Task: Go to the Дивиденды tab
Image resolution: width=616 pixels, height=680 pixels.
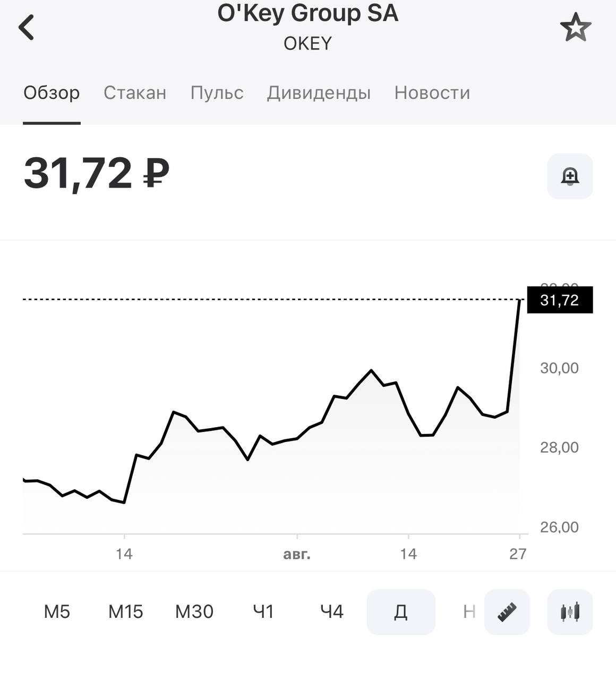Action: click(x=319, y=93)
